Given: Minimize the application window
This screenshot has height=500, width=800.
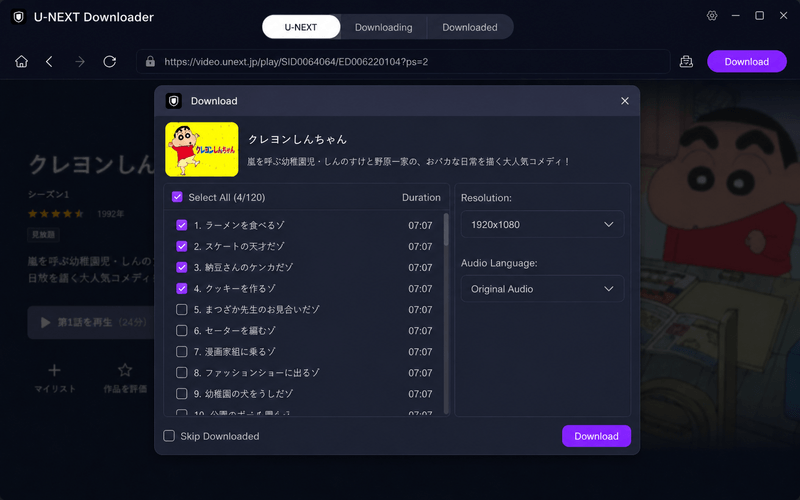Looking at the screenshot, I should click(735, 16).
